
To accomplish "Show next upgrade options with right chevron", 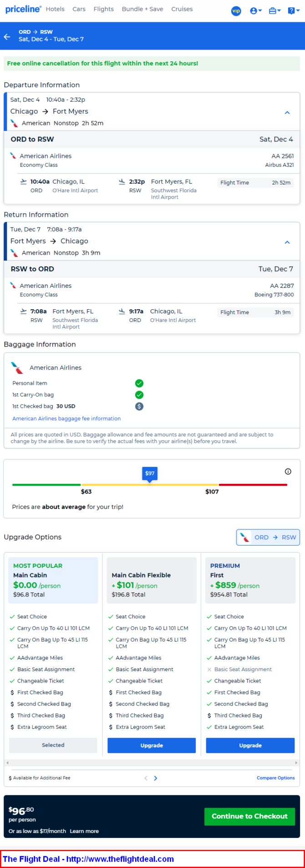I will tap(156, 778).
